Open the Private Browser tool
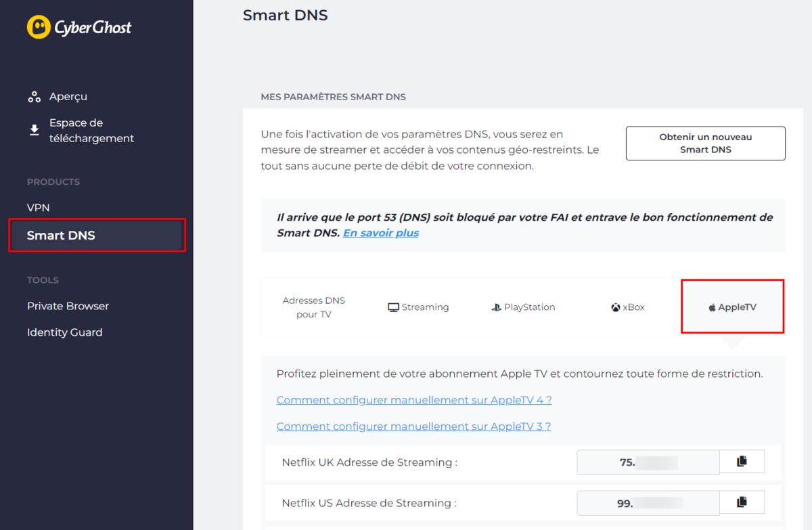The height and width of the screenshot is (530, 812). pos(68,306)
